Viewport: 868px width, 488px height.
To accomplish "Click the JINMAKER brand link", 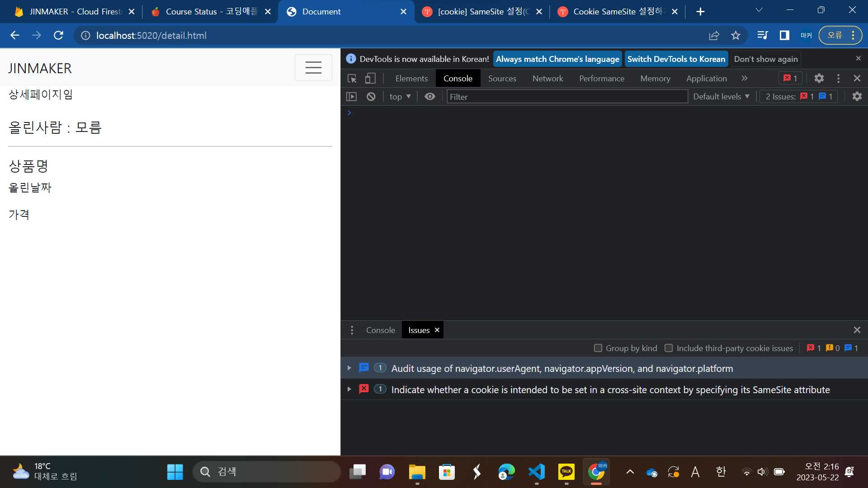I will [40, 68].
